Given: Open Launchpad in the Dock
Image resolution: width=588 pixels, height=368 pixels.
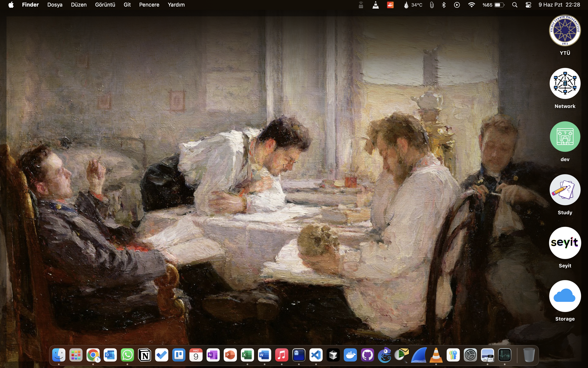Looking at the screenshot, I should 76,355.
